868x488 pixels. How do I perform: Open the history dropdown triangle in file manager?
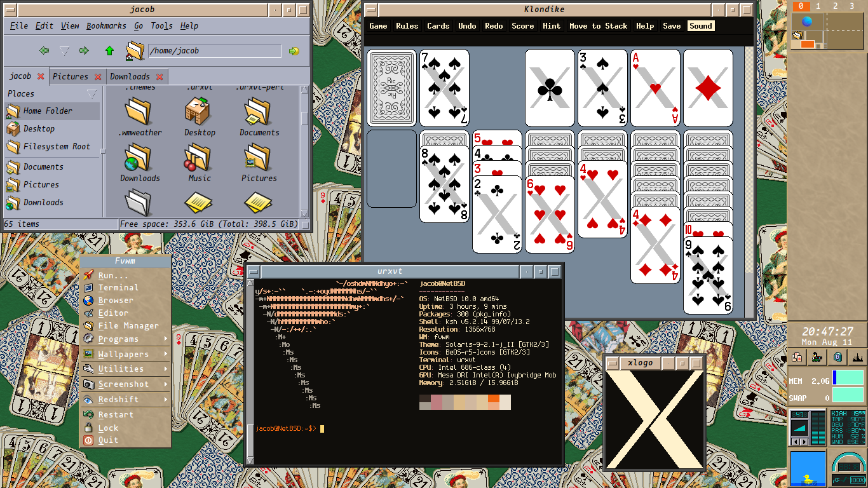point(64,51)
